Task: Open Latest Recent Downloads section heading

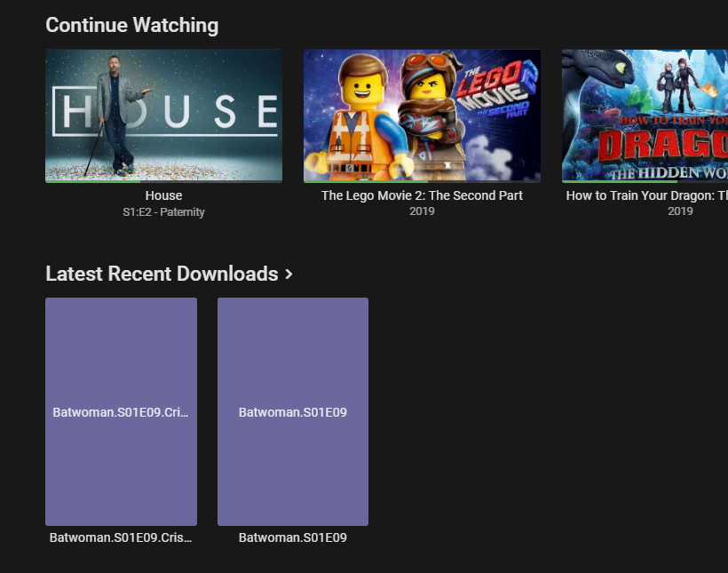Action: click(x=162, y=274)
